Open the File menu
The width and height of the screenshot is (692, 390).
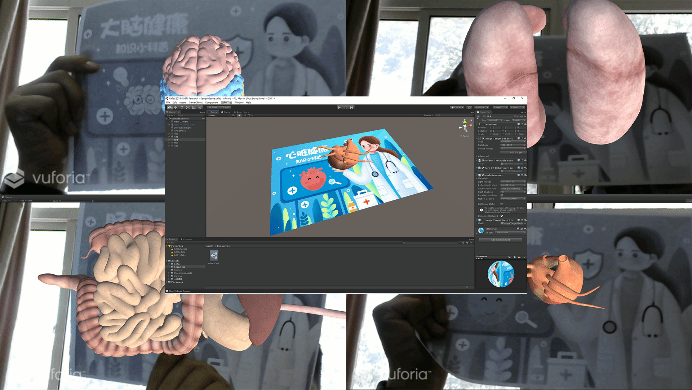(168, 102)
